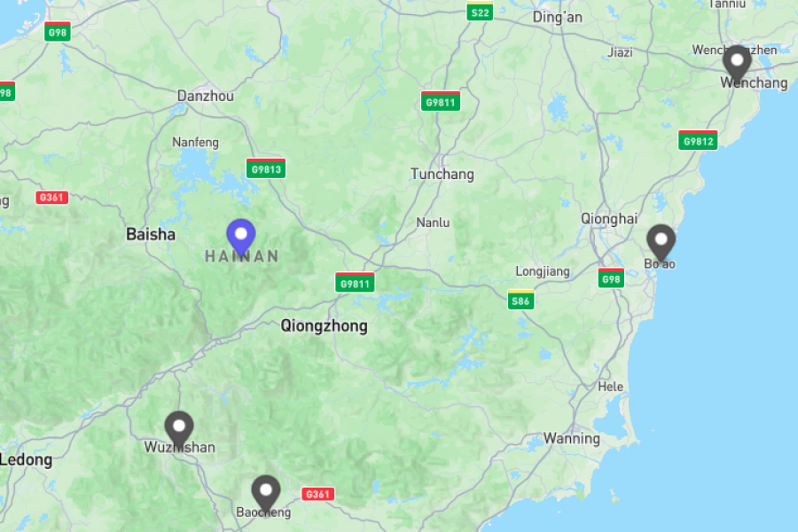Select the gray pin at Wenchang
This screenshot has height=532, width=798.
[737, 64]
